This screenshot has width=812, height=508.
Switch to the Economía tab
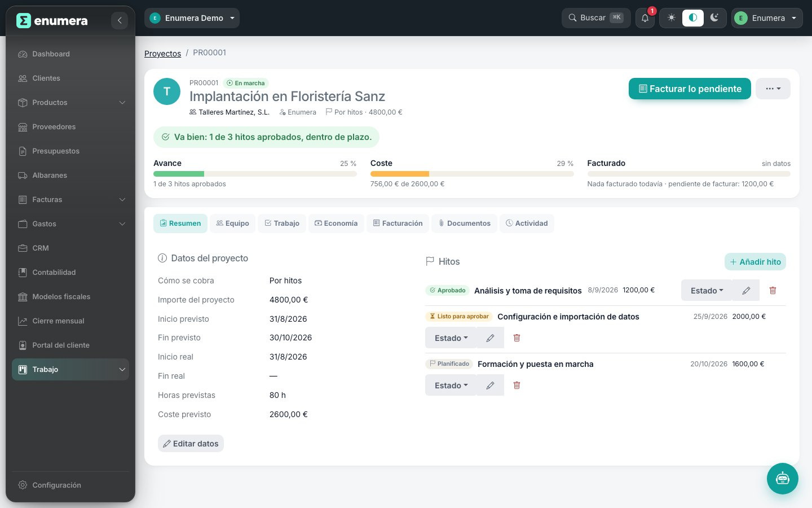[x=336, y=224]
